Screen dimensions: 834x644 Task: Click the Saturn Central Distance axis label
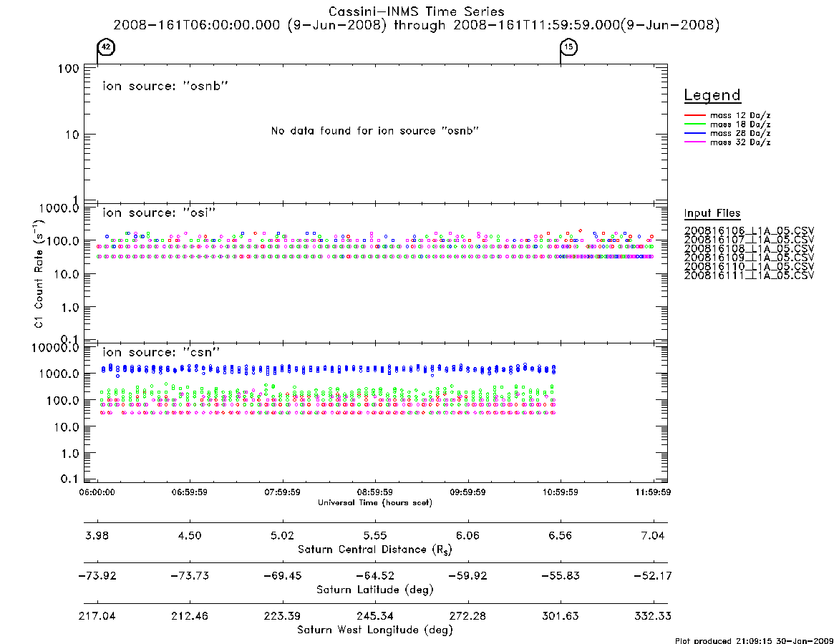(x=375, y=550)
